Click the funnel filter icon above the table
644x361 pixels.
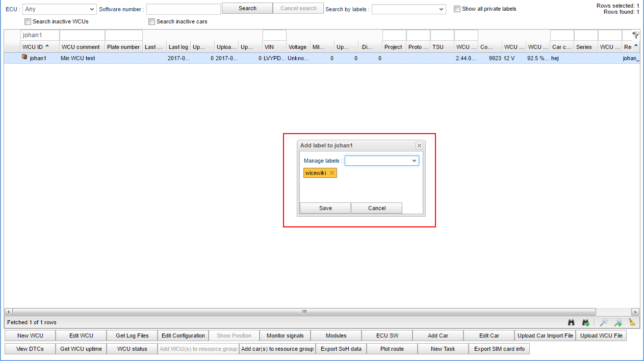(x=635, y=35)
